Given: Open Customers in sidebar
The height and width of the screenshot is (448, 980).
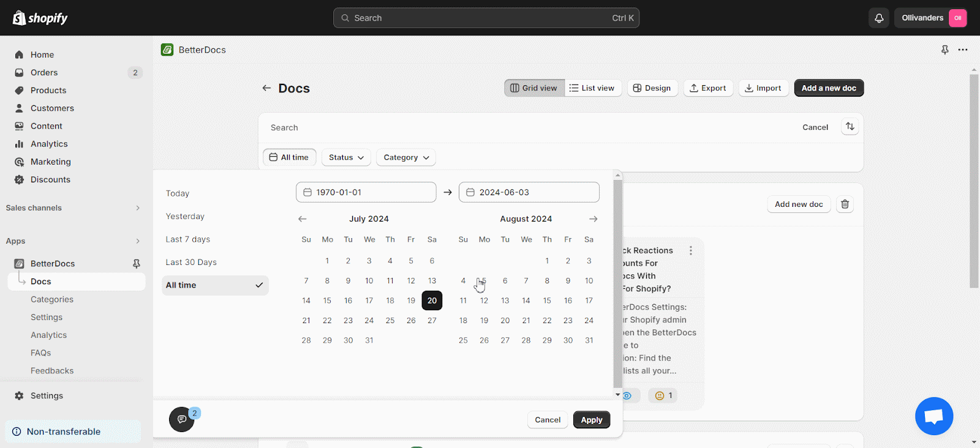Looking at the screenshot, I should coord(52,108).
